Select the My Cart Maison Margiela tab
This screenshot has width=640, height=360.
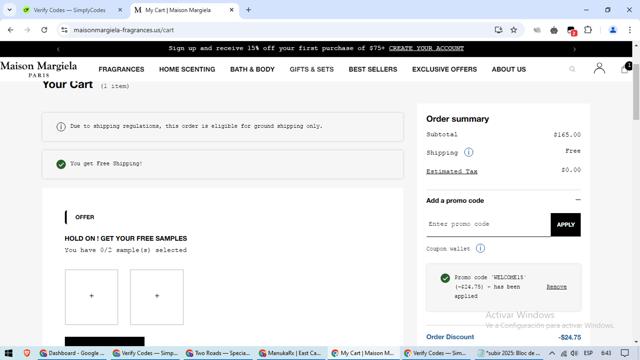click(x=184, y=10)
